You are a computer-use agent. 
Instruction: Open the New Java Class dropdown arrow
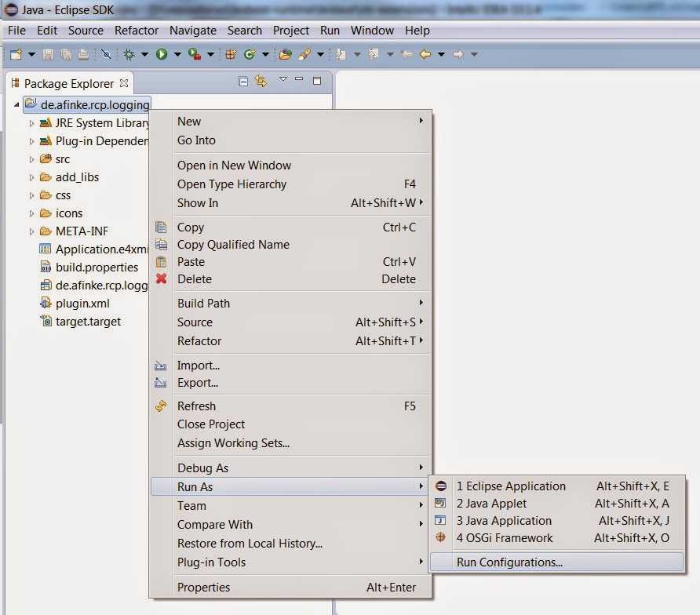point(265,54)
